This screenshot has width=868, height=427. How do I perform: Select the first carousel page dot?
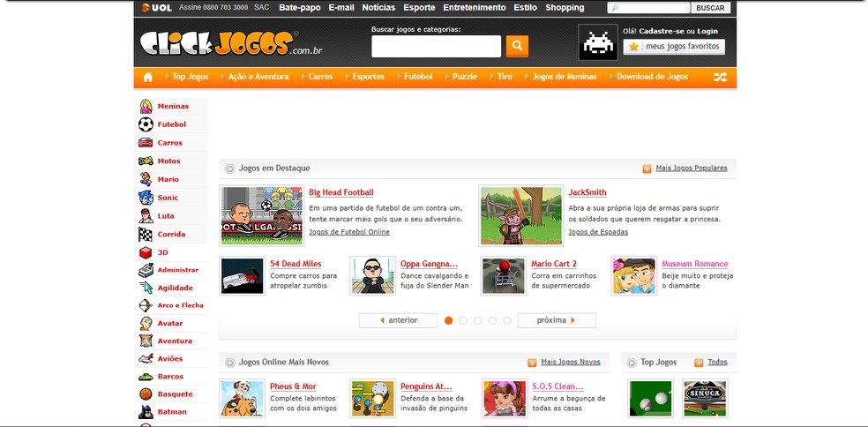coord(448,320)
